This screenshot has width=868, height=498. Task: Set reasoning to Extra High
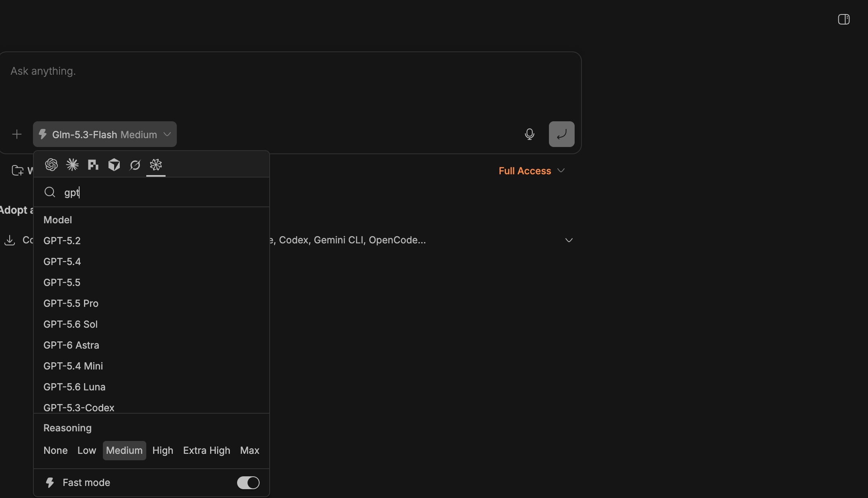(x=207, y=451)
